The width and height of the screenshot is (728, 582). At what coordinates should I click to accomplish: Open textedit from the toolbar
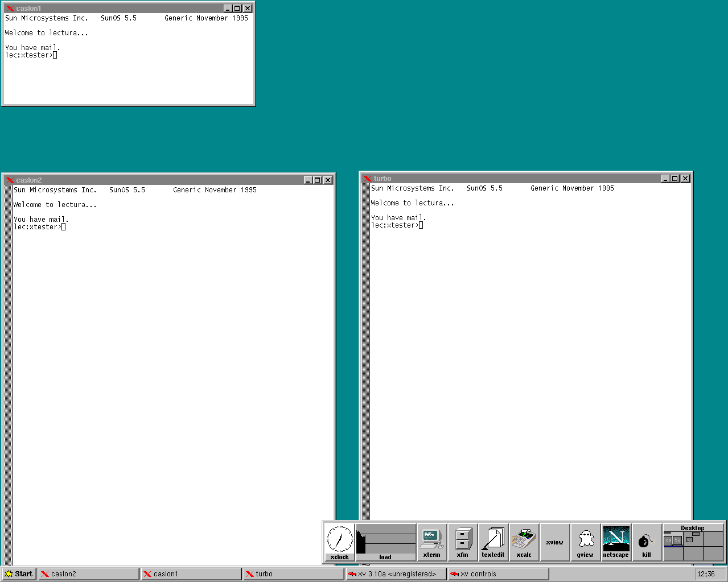493,540
